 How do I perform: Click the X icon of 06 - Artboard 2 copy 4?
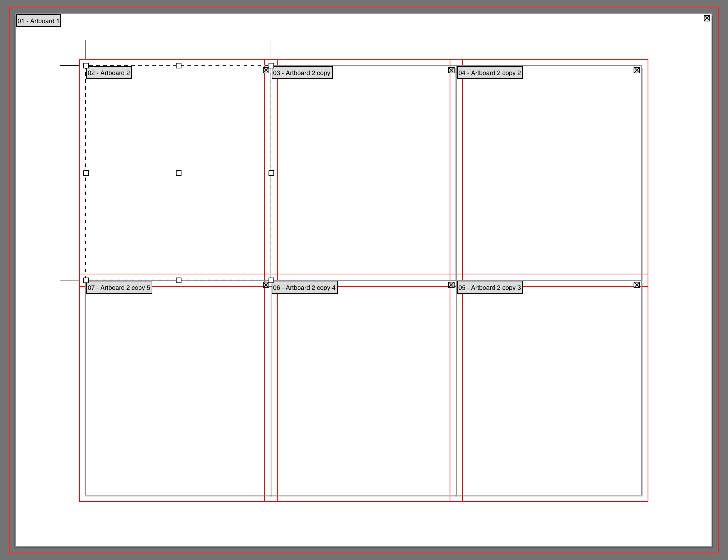tap(451, 285)
